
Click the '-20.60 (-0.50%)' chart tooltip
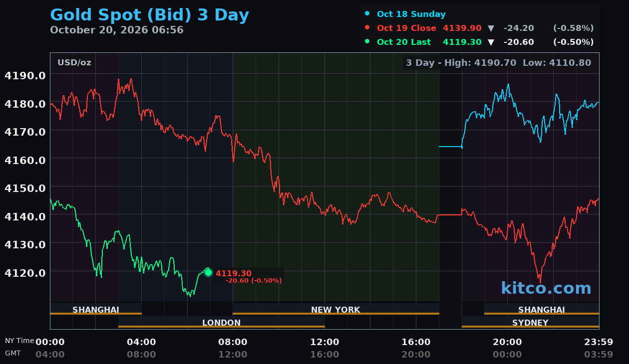254,281
